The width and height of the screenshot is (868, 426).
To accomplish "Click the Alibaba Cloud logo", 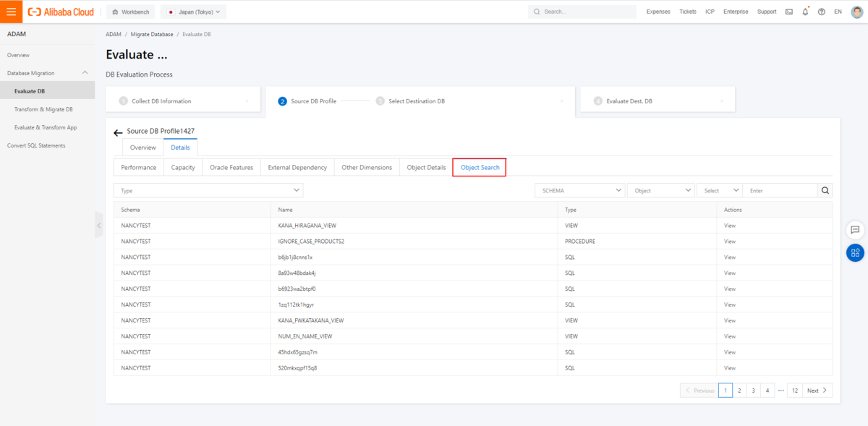I will (x=61, y=12).
